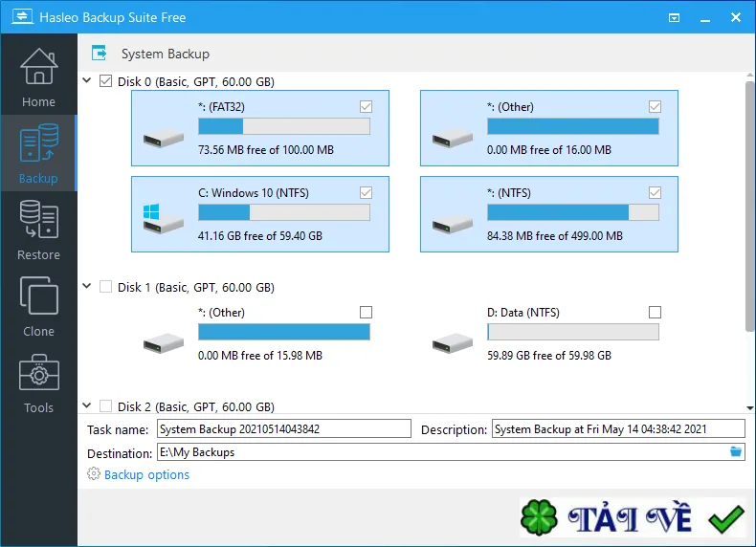Collapse the Disk 1 chevron
Image resolution: width=756 pixels, height=547 pixels.
(x=87, y=286)
